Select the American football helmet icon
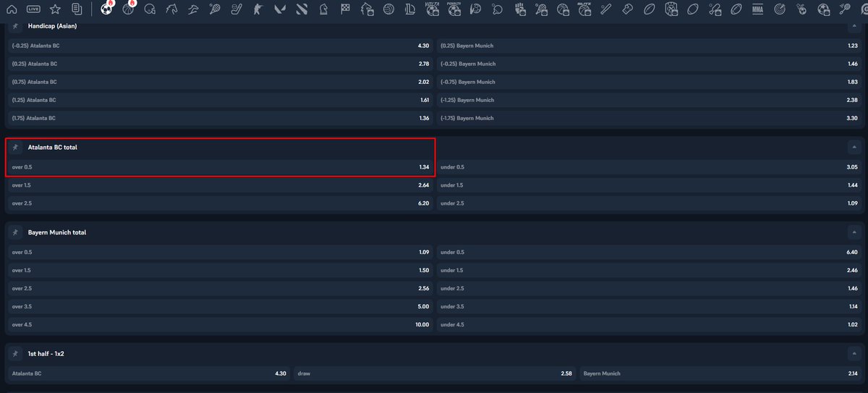The width and height of the screenshot is (868, 393). [x=150, y=9]
